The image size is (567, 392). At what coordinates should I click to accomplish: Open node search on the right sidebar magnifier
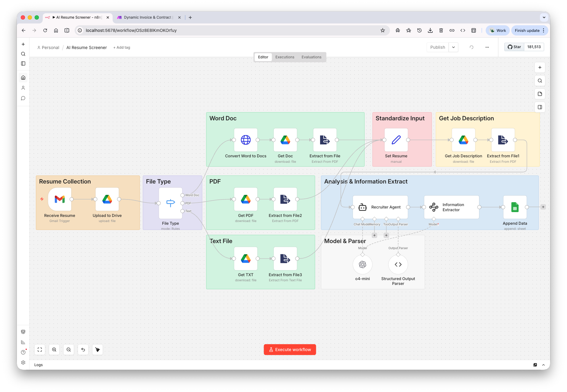point(540,81)
